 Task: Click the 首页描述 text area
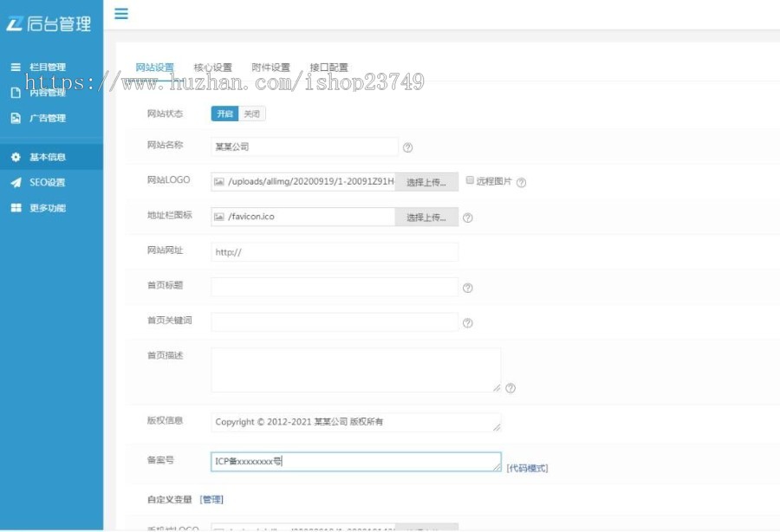tap(355, 370)
